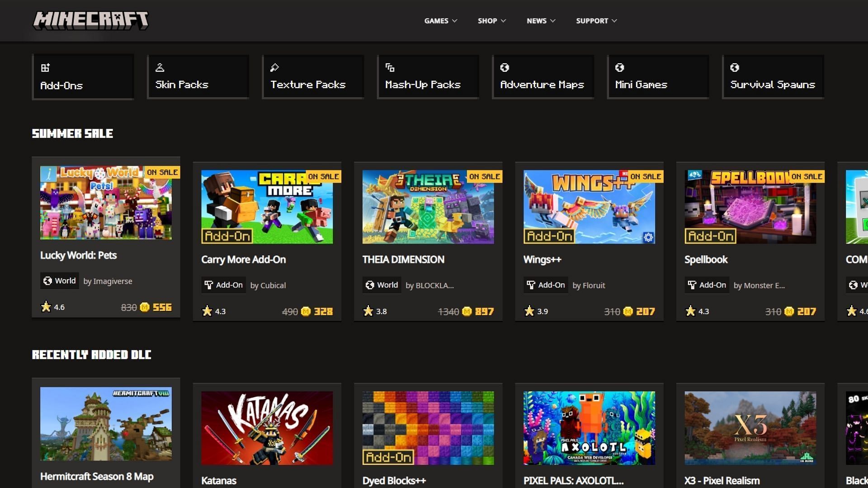Click the Add-Ons category icon
The width and height of the screenshot is (868, 488).
pyautogui.click(x=45, y=68)
